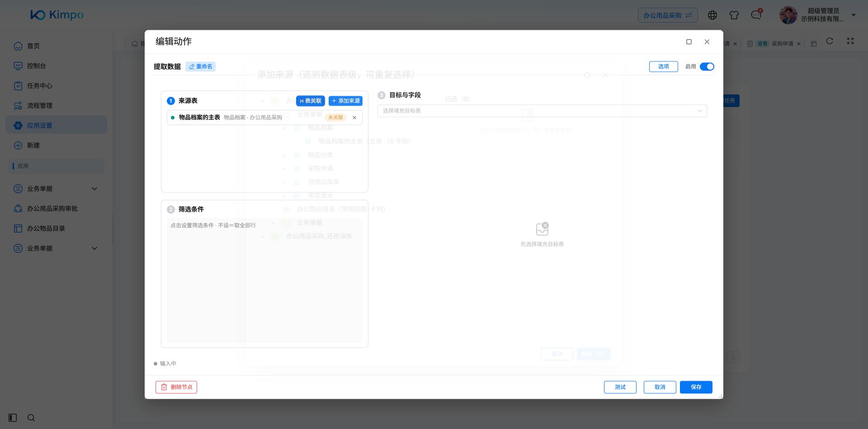This screenshot has width=868, height=429.
Task: Expand the account dropdown arrow
Action: tap(854, 15)
